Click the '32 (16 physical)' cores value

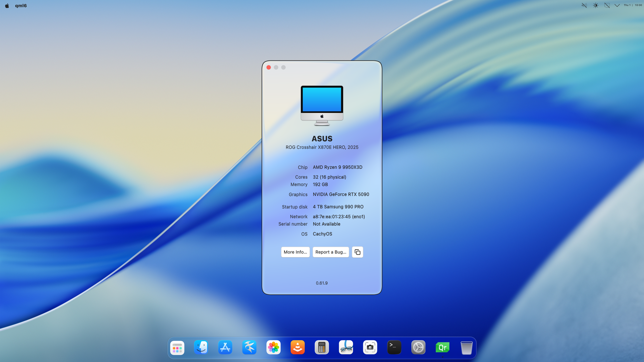pyautogui.click(x=330, y=177)
